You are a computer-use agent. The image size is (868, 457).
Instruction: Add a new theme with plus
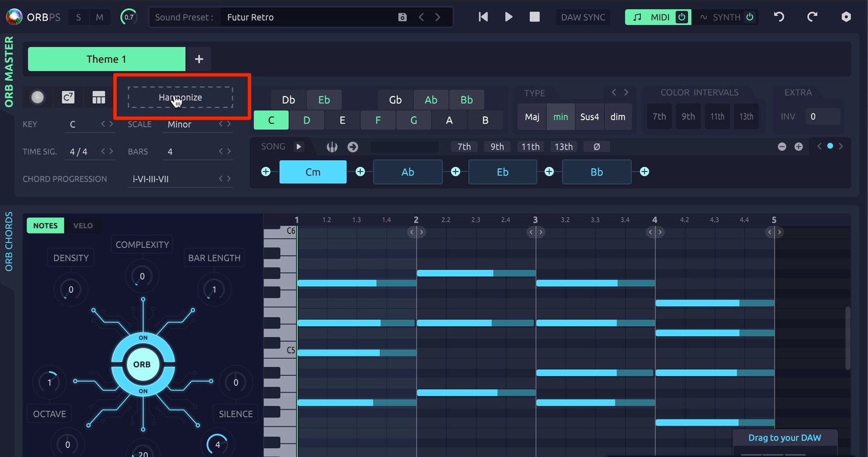coord(198,59)
